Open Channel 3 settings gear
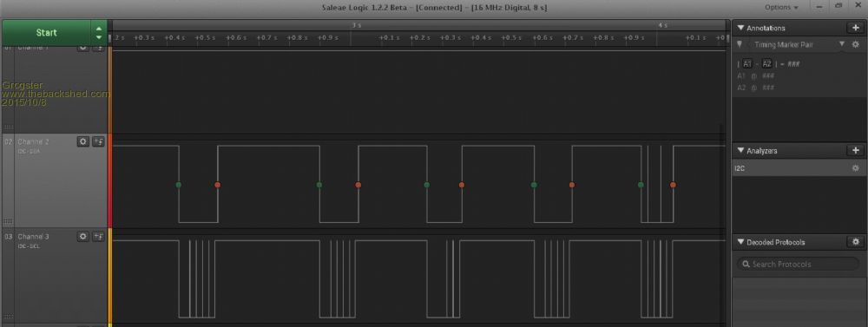 pyautogui.click(x=83, y=236)
